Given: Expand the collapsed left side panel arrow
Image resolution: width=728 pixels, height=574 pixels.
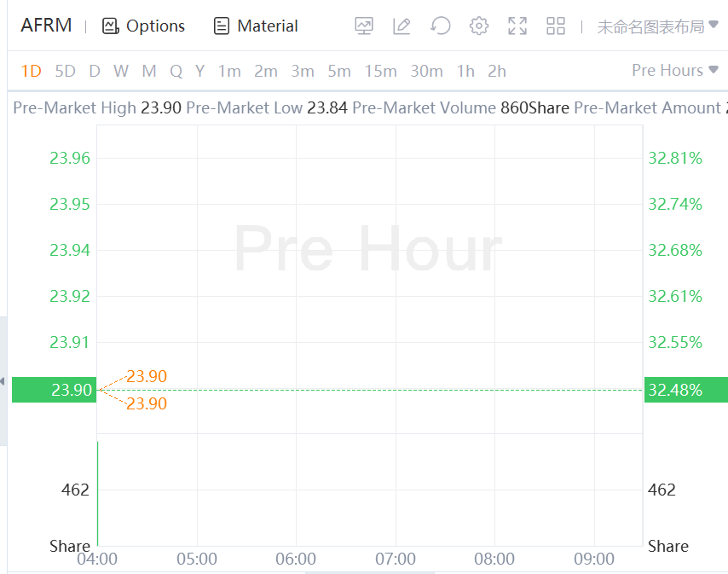Looking at the screenshot, I should click(3, 380).
